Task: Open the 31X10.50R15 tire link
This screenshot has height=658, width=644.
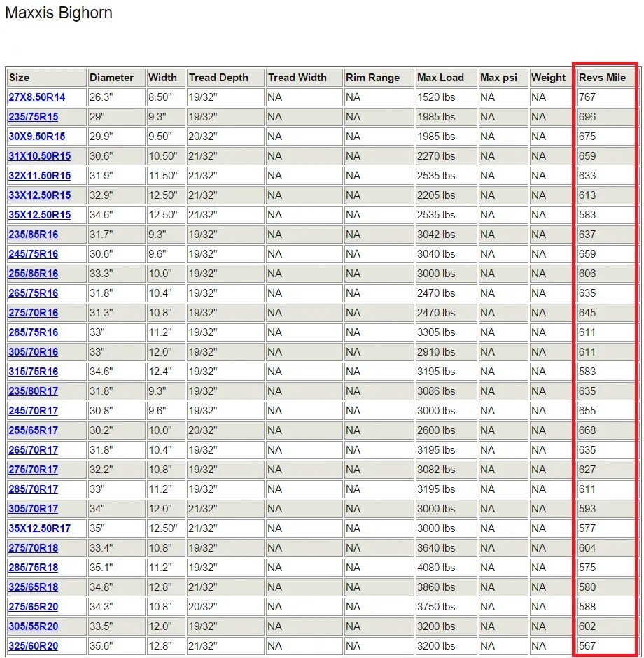Action: (40, 156)
